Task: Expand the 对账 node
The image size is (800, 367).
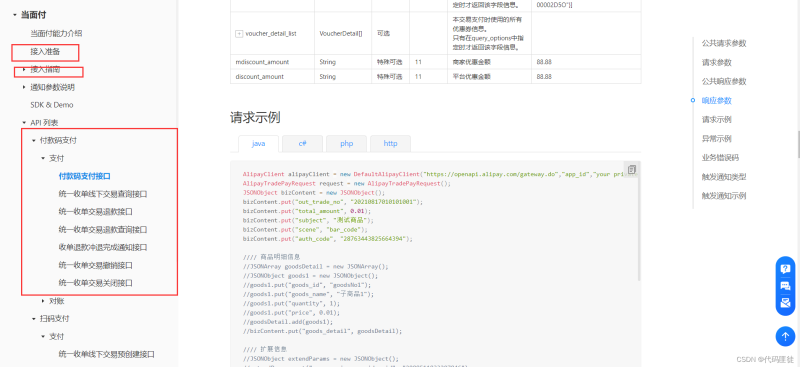Action: 43,301
